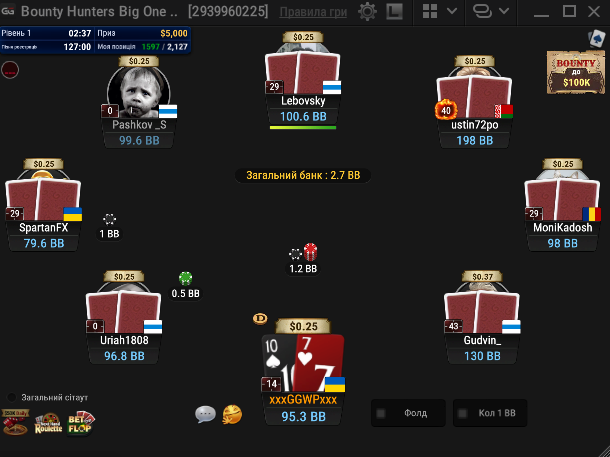Image resolution: width=610 pixels, height=457 pixels.
Task: Click the stacked tables view icon
Action: point(482,11)
